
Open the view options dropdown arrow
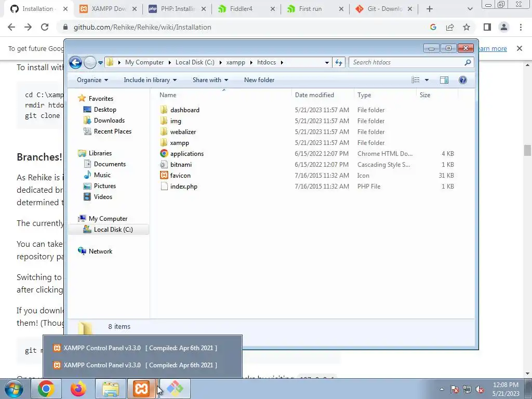click(427, 80)
